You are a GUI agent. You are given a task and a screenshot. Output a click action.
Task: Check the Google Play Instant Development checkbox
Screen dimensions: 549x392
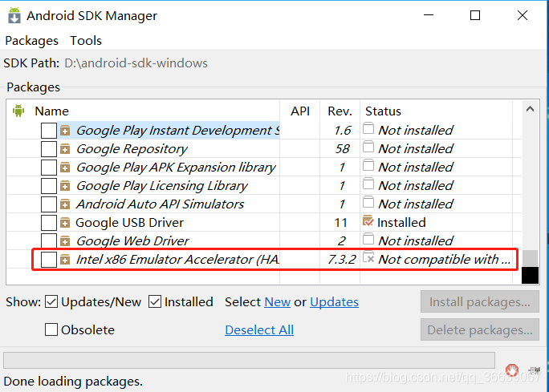49,131
